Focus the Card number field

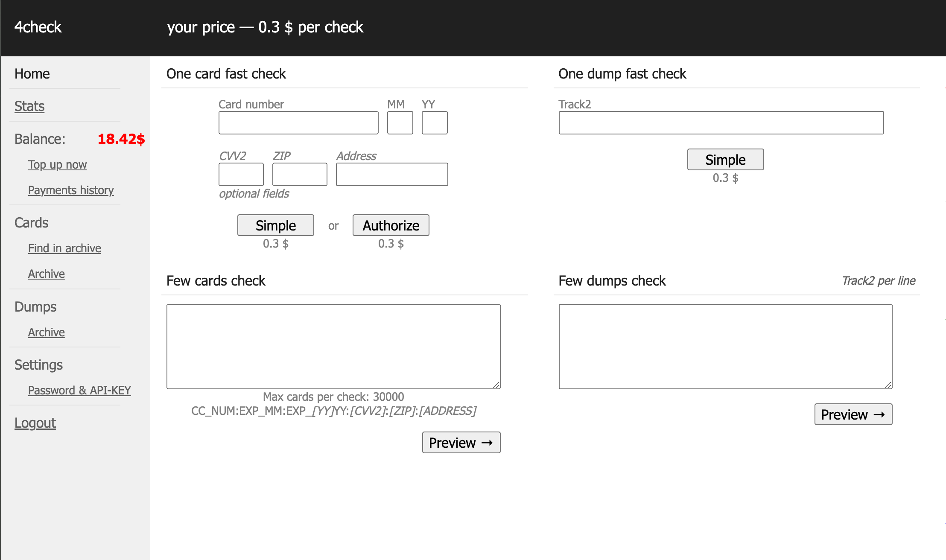click(x=298, y=123)
